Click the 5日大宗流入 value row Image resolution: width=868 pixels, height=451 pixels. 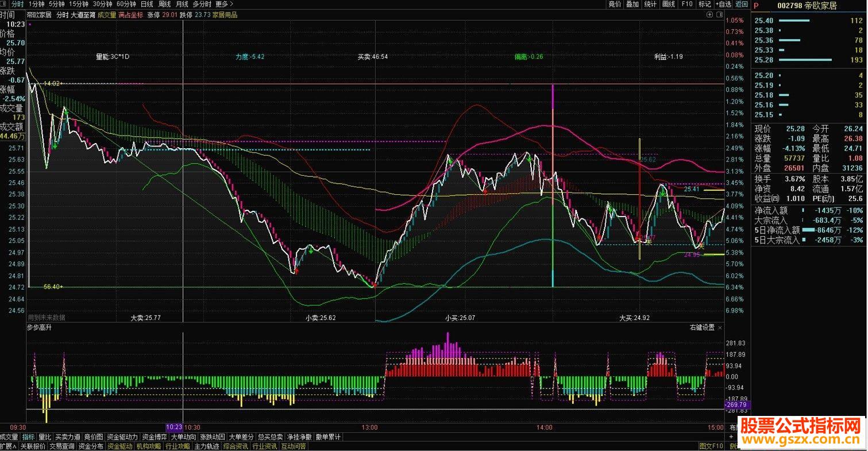[809, 240]
